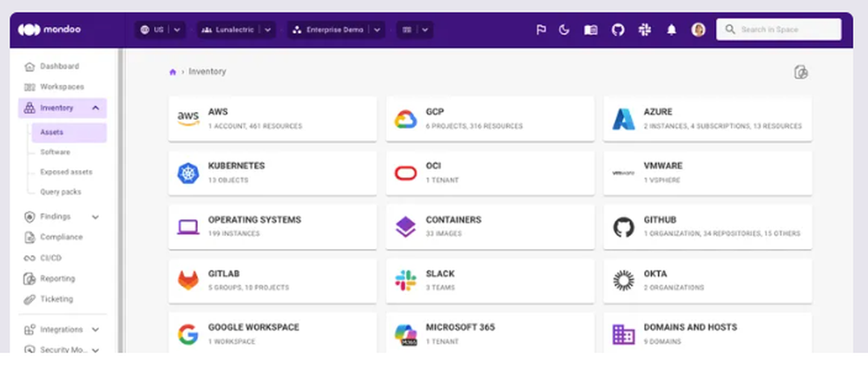
Task: Open the user avatar menu
Action: coord(698,29)
